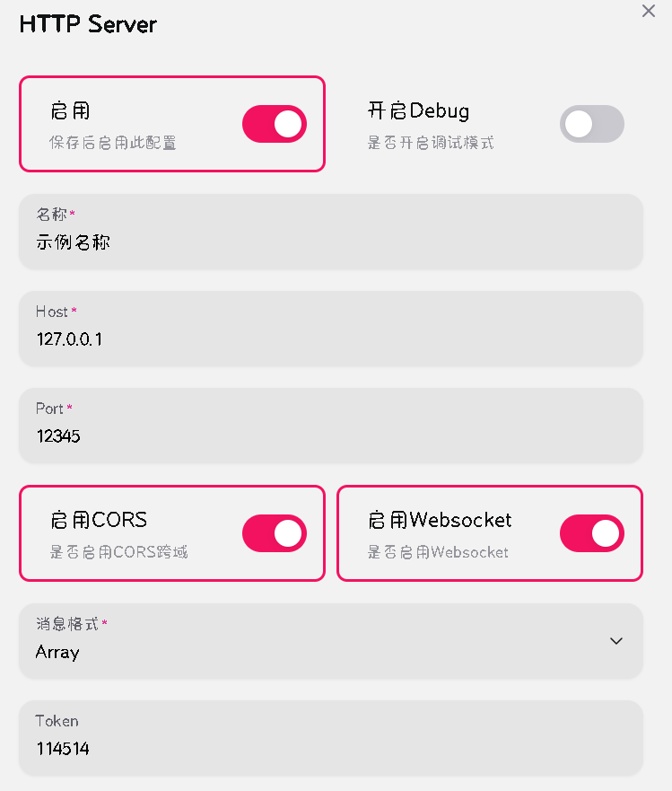Image resolution: width=672 pixels, height=791 pixels.
Task: Disable the 启用CORS switch
Action: tap(275, 533)
